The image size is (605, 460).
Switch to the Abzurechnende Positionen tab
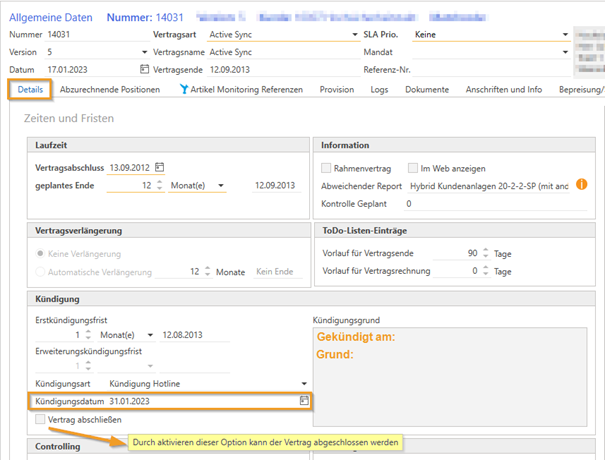(x=110, y=90)
